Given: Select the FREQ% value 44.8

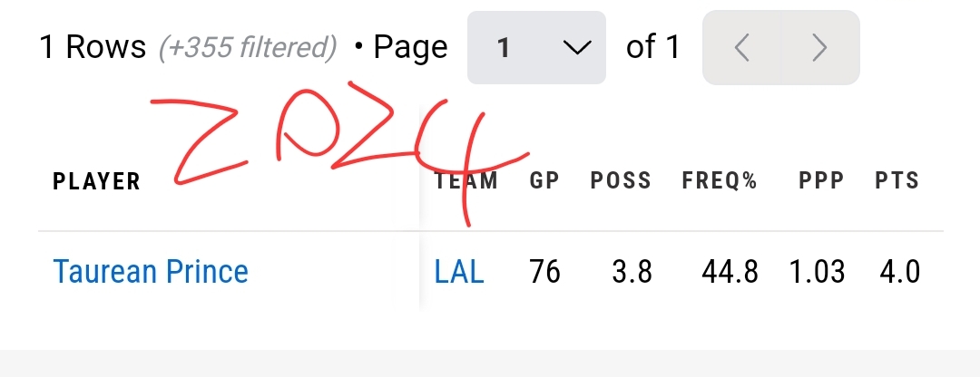Looking at the screenshot, I should (x=730, y=272).
